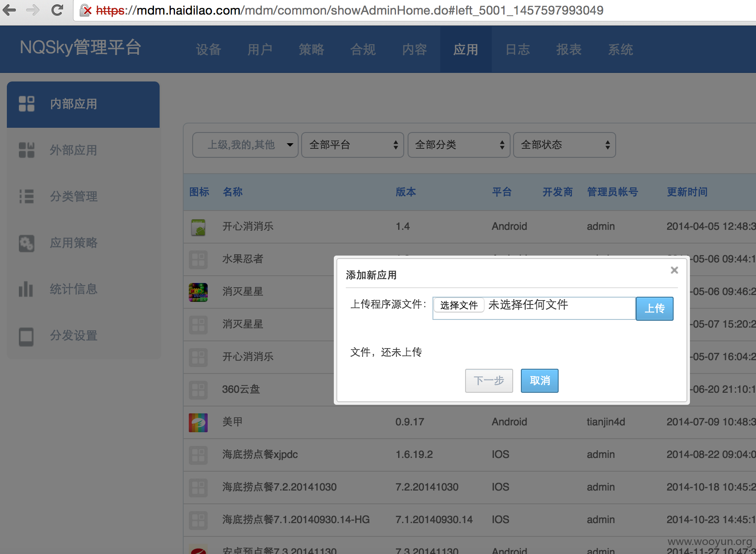Open the 合规 menu

click(363, 50)
